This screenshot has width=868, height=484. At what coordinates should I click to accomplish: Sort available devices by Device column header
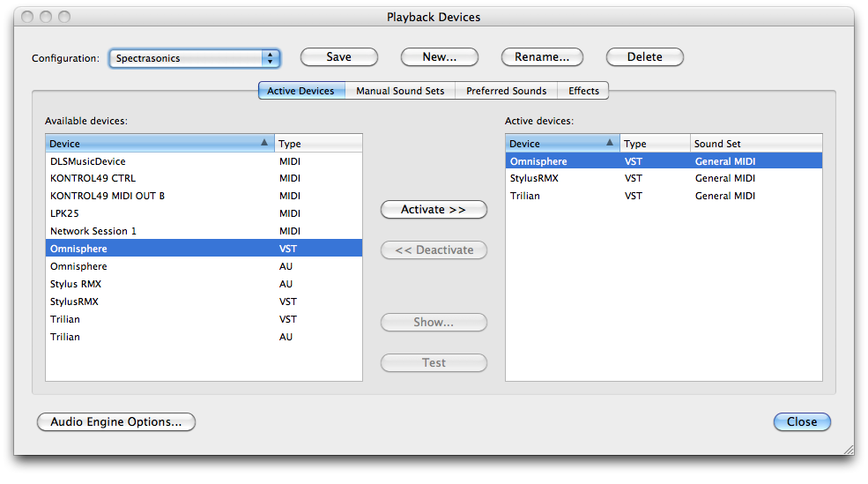pyautogui.click(x=160, y=144)
